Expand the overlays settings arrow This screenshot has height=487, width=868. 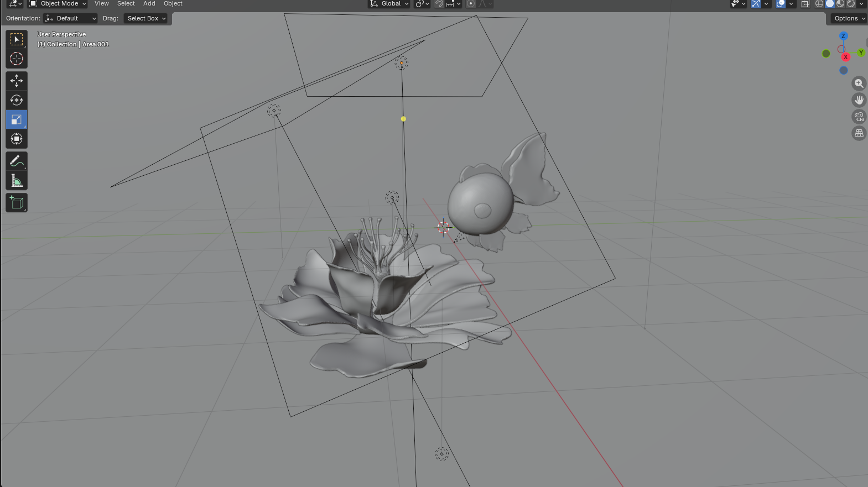pos(791,4)
